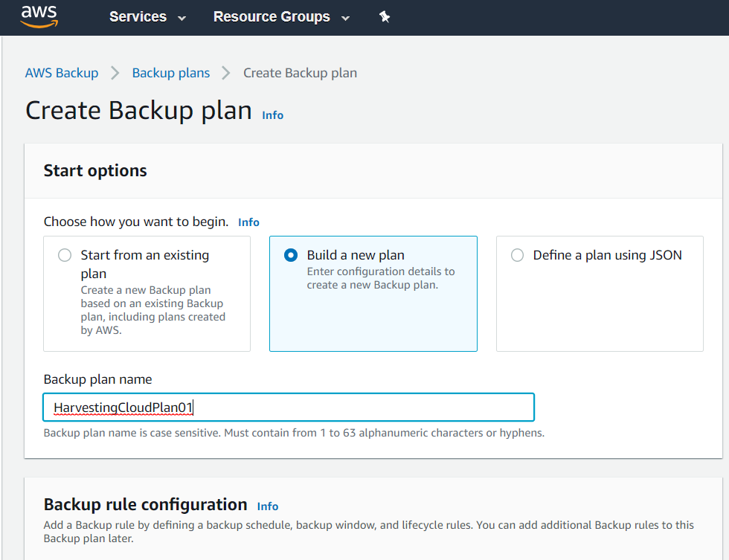Click chevron after Backup plans breadcrumb

(x=226, y=73)
